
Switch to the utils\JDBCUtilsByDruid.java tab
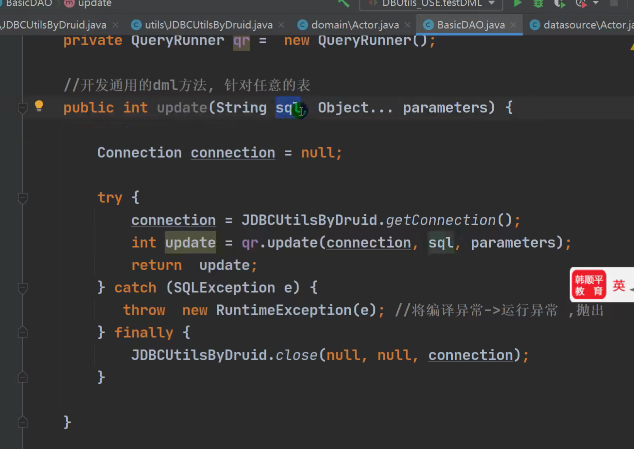coord(209,25)
